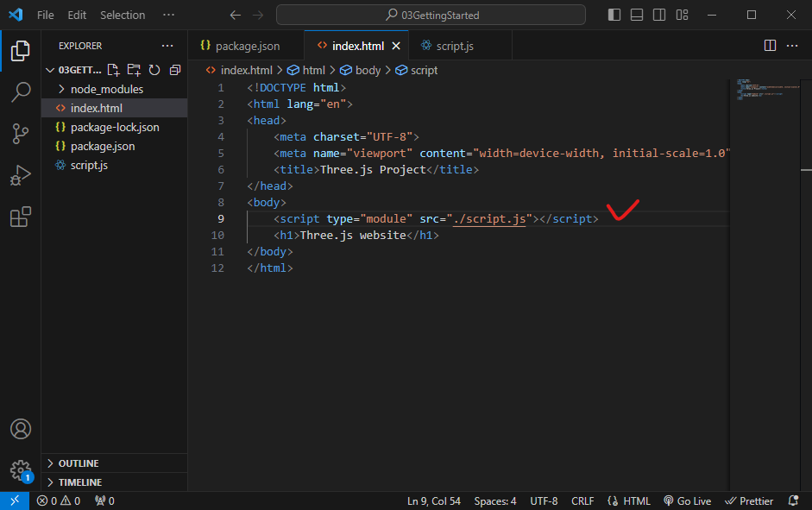Click the VS Code logo icon

click(16, 15)
